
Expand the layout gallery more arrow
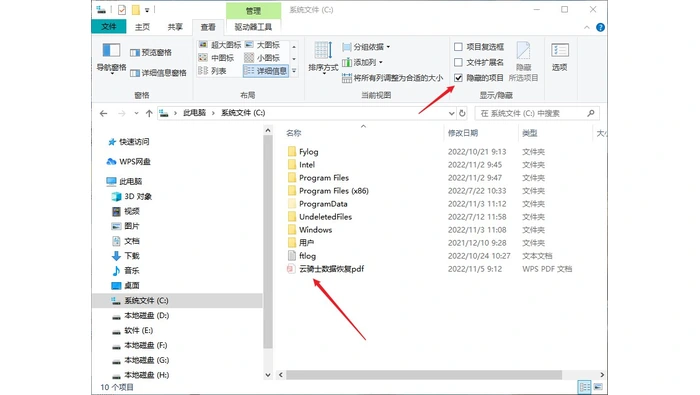294,71
